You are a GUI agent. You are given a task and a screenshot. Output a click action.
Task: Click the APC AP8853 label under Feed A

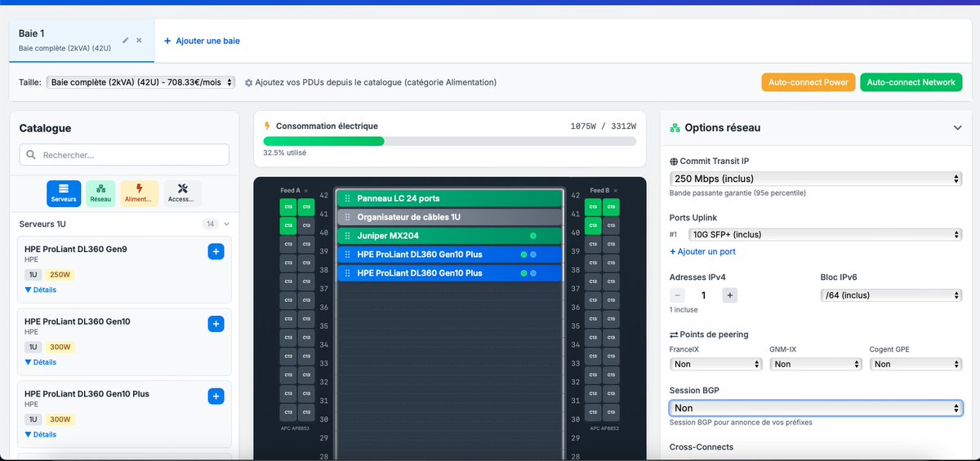click(x=296, y=428)
